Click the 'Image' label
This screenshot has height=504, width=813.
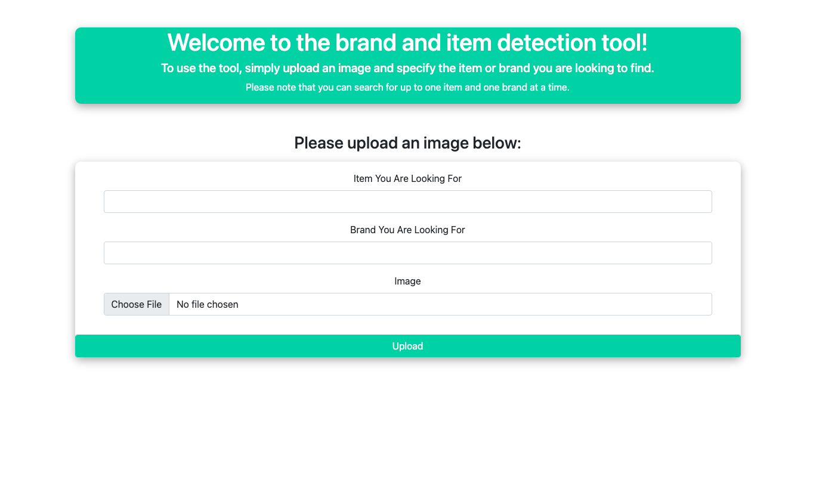pyautogui.click(x=407, y=281)
